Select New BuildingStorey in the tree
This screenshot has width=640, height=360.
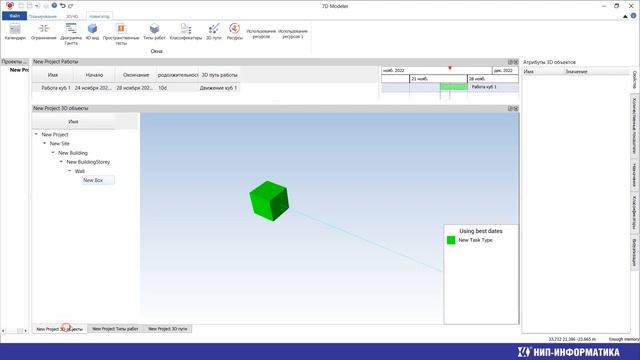[88, 162]
